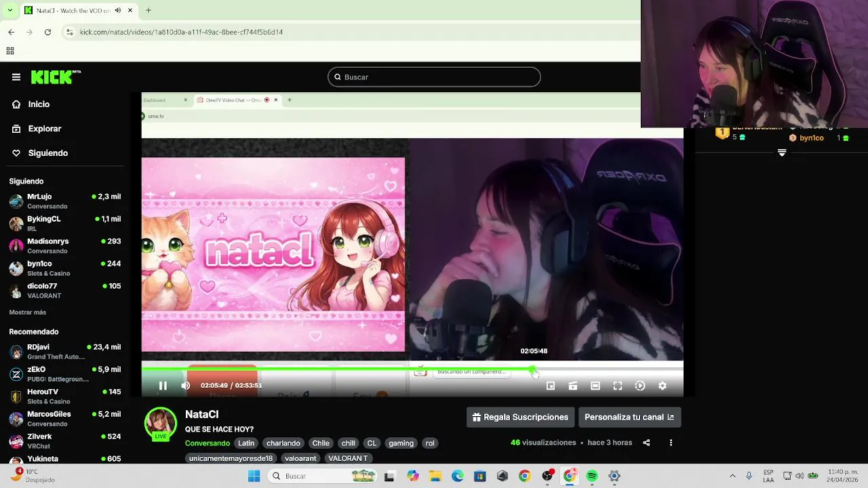Open MrLujo's followed channel
868x488 pixels.
pos(65,201)
